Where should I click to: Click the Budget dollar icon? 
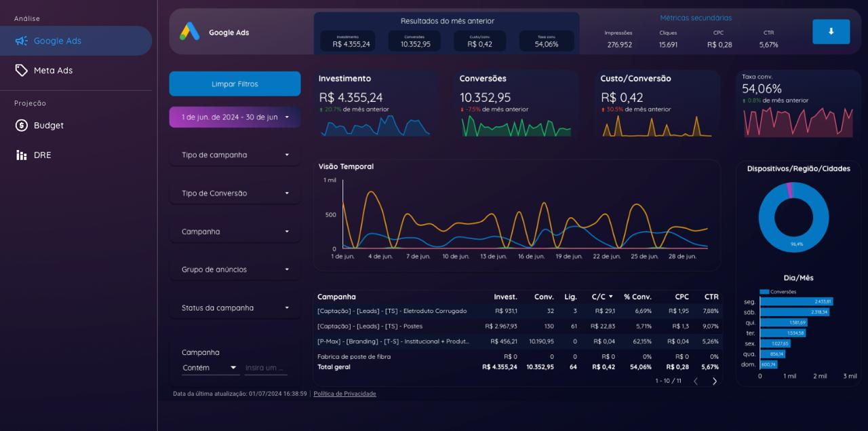23,125
